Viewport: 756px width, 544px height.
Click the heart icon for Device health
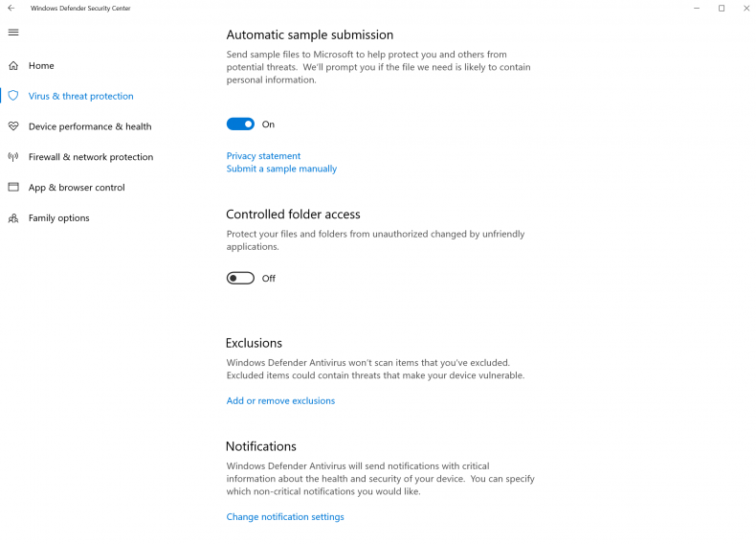click(13, 126)
